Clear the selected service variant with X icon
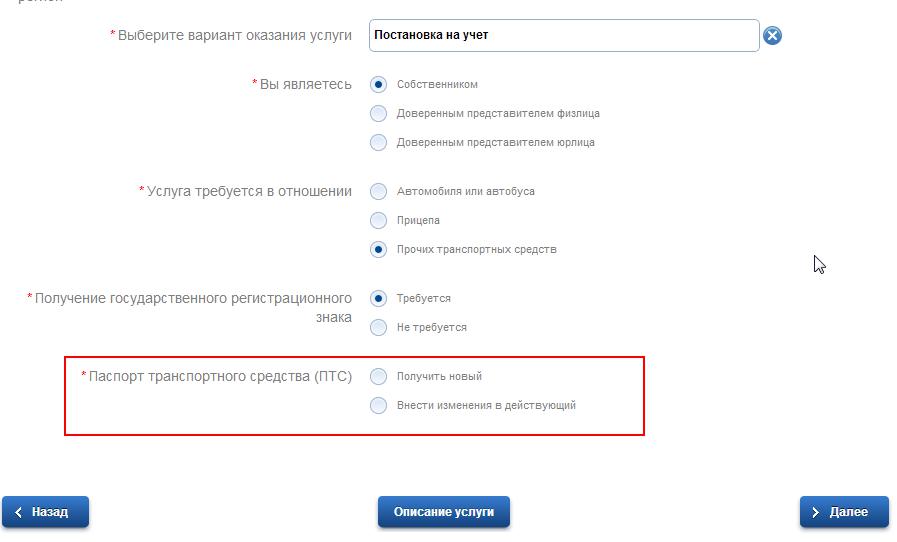The height and width of the screenshot is (542, 897). [772, 36]
